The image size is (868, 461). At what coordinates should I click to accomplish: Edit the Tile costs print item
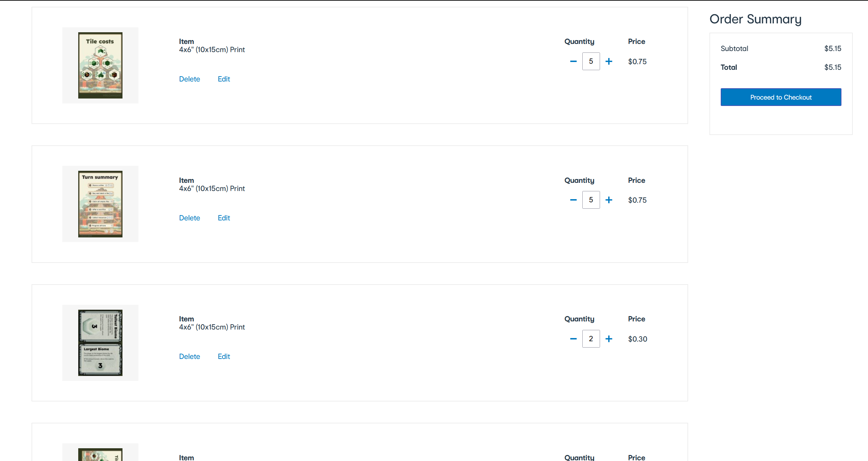pos(224,79)
